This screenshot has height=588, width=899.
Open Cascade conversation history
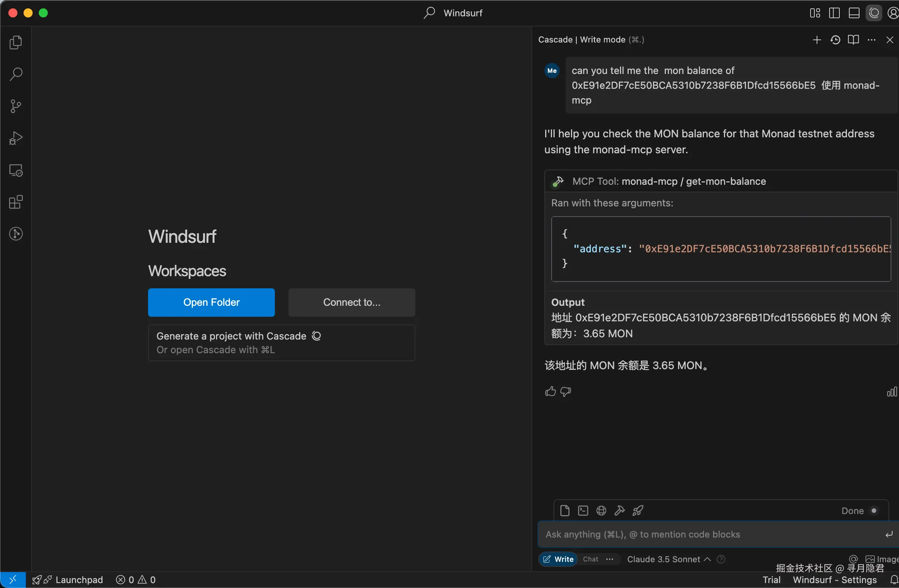pos(835,40)
